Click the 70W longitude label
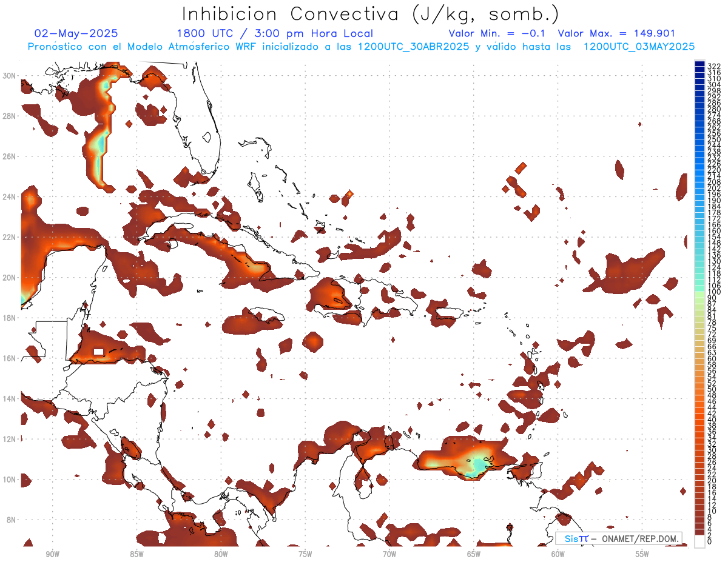 click(x=389, y=554)
